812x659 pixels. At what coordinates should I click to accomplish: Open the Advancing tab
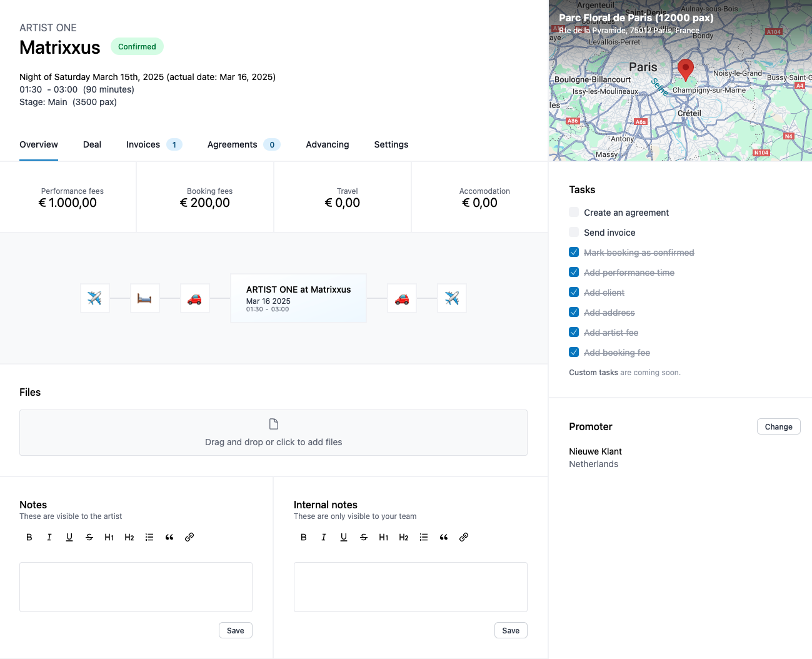point(327,144)
